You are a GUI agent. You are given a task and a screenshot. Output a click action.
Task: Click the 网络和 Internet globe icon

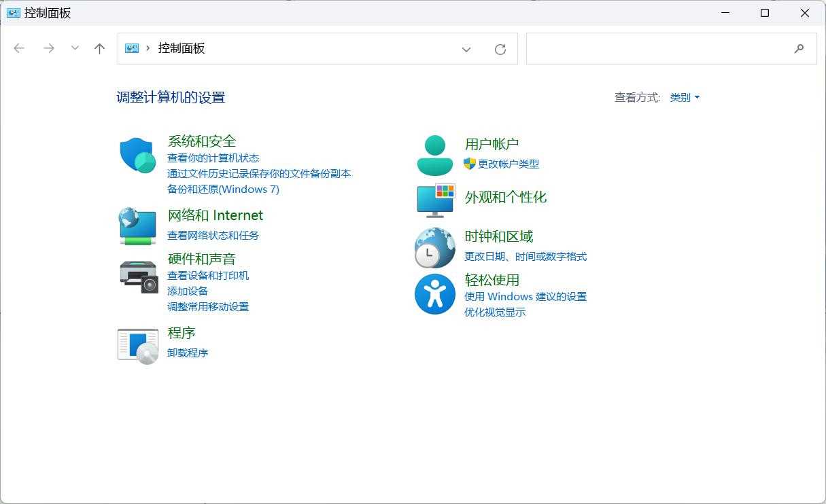(x=137, y=225)
